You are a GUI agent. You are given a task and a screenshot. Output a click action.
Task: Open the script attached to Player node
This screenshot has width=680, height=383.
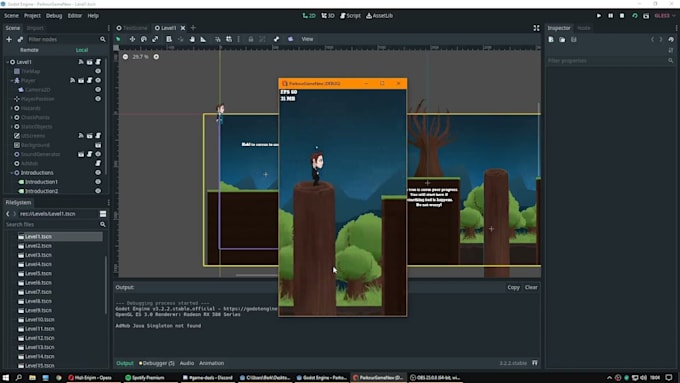point(90,80)
